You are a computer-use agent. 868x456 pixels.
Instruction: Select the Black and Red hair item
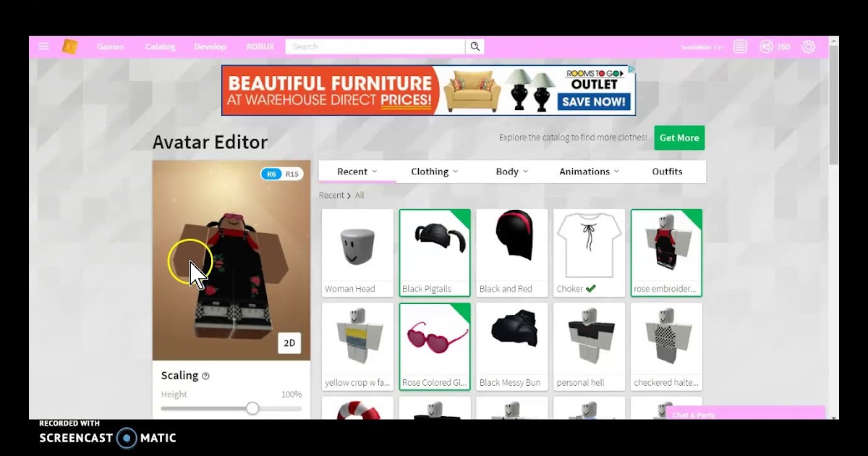click(512, 253)
